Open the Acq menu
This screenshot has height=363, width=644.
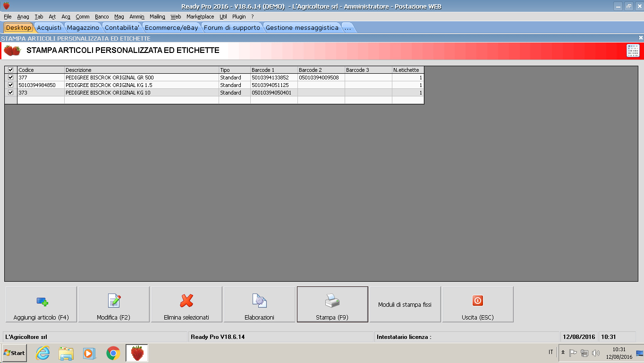tap(66, 17)
